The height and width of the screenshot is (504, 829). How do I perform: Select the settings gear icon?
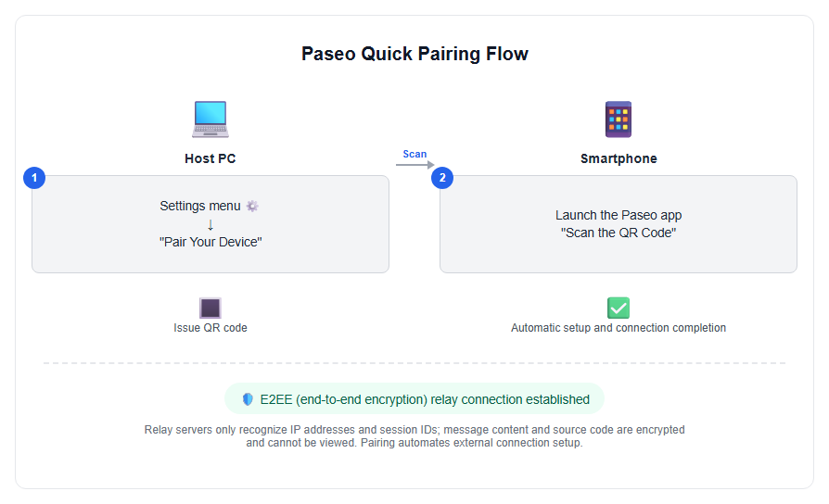pos(253,206)
